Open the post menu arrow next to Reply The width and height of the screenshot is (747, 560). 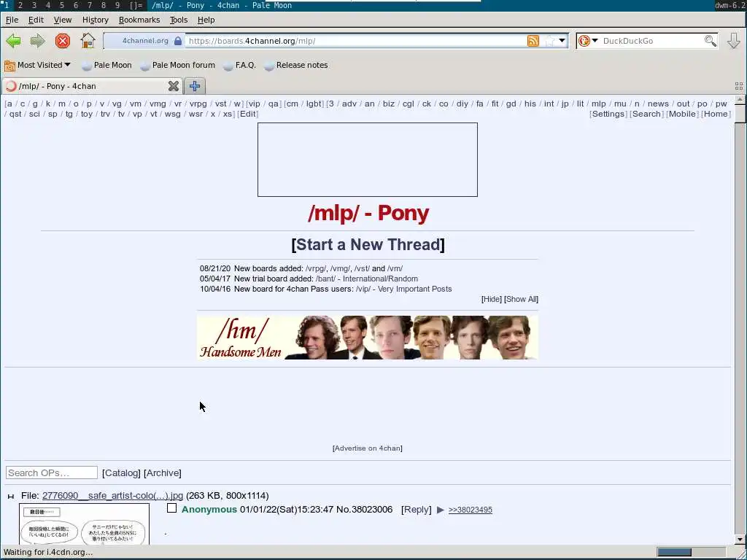coord(440,510)
